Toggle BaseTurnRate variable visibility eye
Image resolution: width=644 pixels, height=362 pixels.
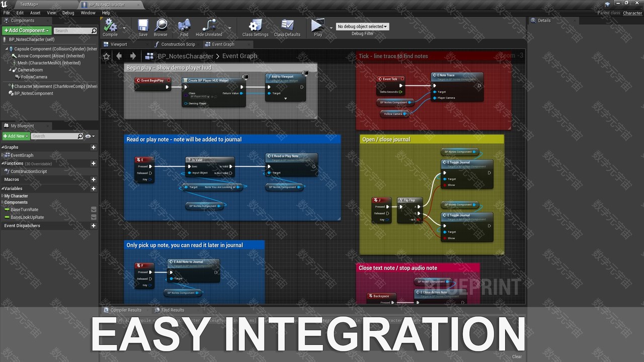click(x=94, y=210)
